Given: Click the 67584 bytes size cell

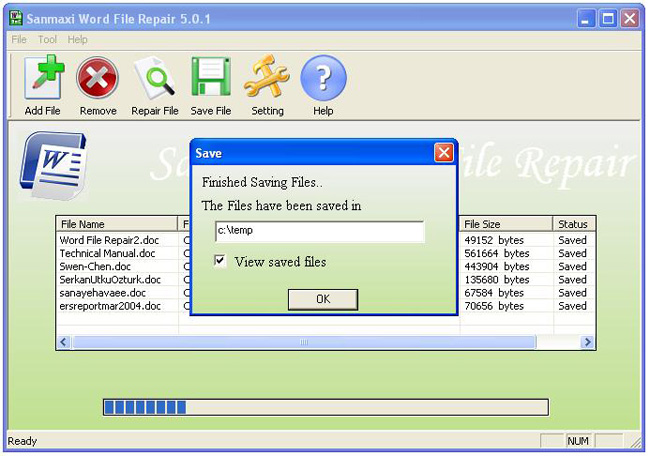Looking at the screenshot, I should pos(494,293).
